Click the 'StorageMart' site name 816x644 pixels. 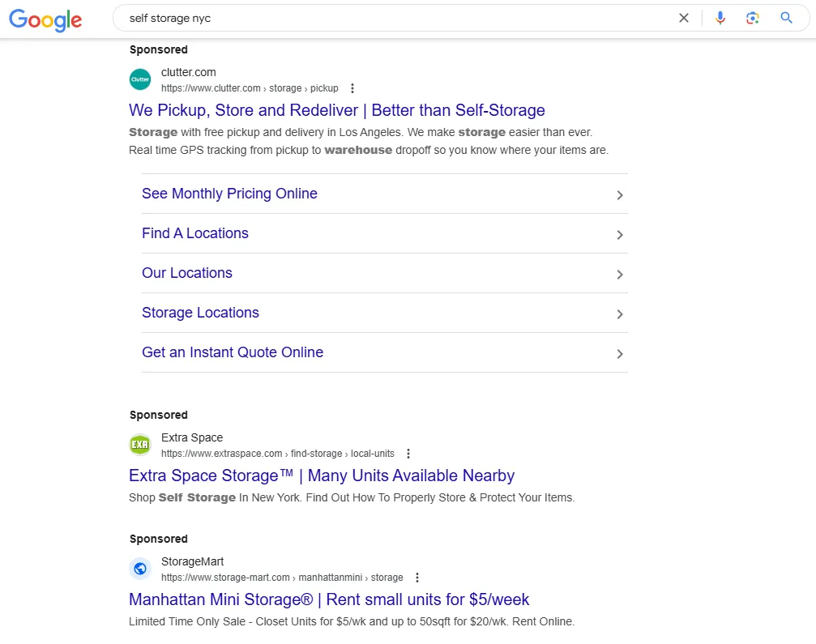click(x=193, y=561)
